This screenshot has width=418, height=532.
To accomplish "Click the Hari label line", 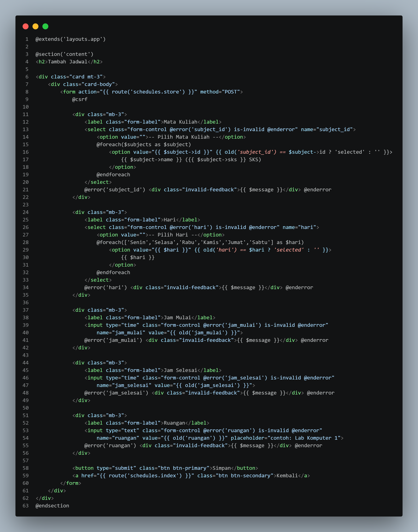I will [142, 220].
